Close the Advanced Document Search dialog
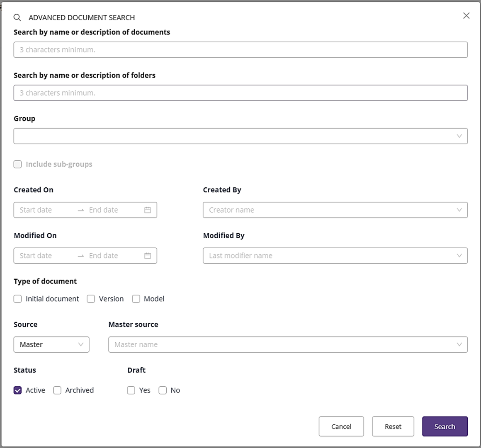This screenshot has height=448, width=481. (466, 16)
